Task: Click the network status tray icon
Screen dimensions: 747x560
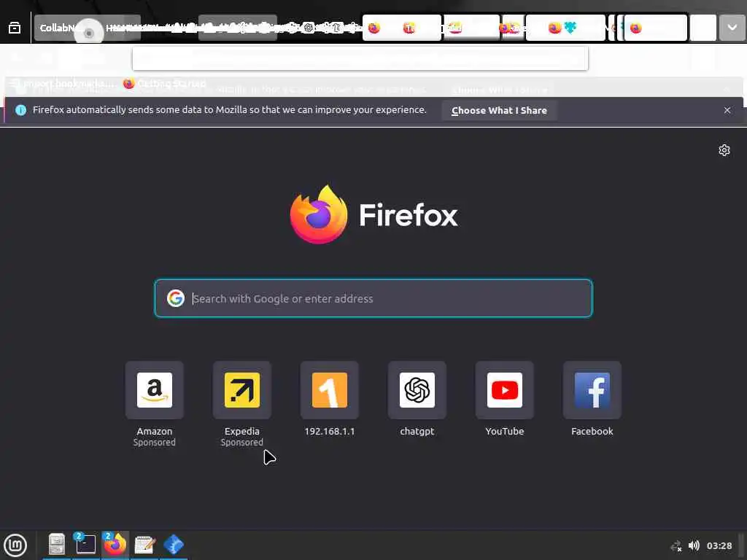Action: pos(676,545)
